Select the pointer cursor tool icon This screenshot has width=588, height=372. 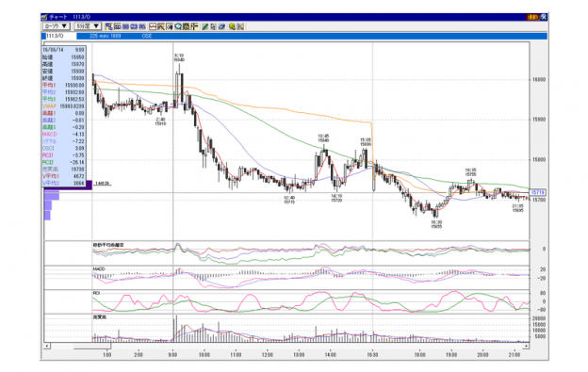(x=213, y=26)
